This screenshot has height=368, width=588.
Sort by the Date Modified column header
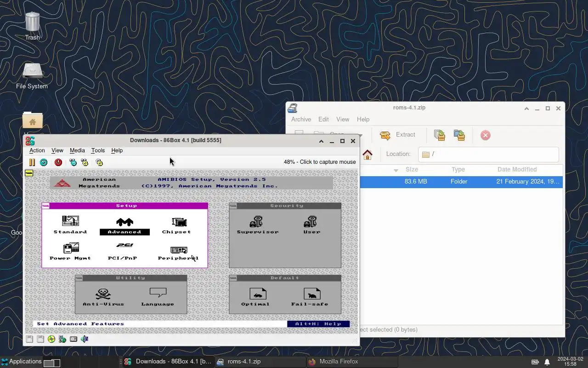click(x=517, y=170)
